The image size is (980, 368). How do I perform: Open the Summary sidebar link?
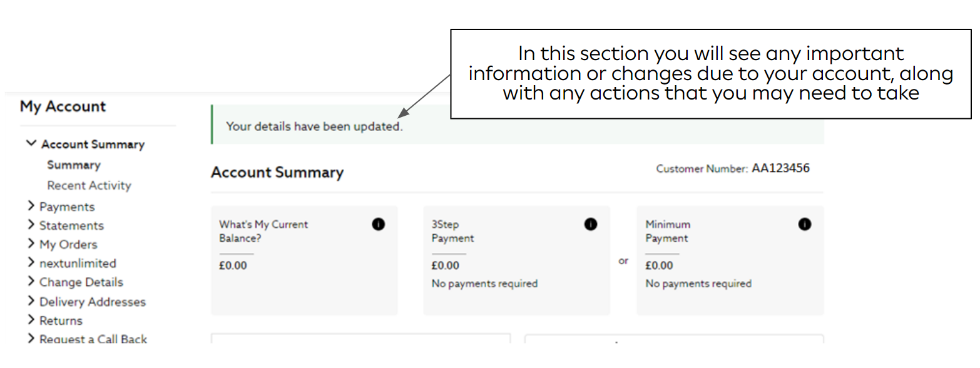pos(74,165)
